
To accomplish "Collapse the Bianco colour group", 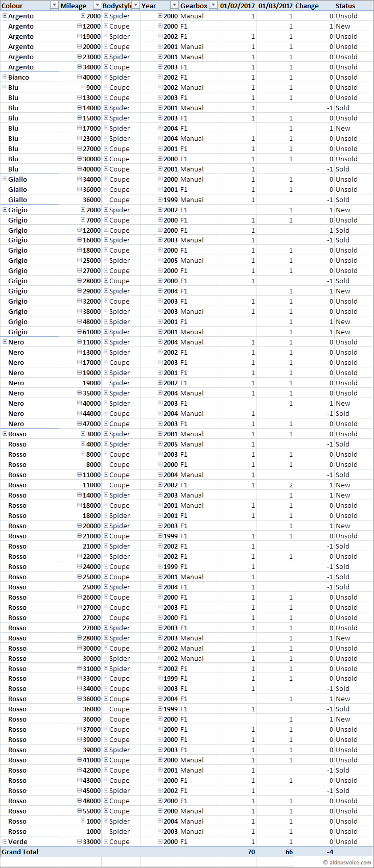I will click(5, 77).
